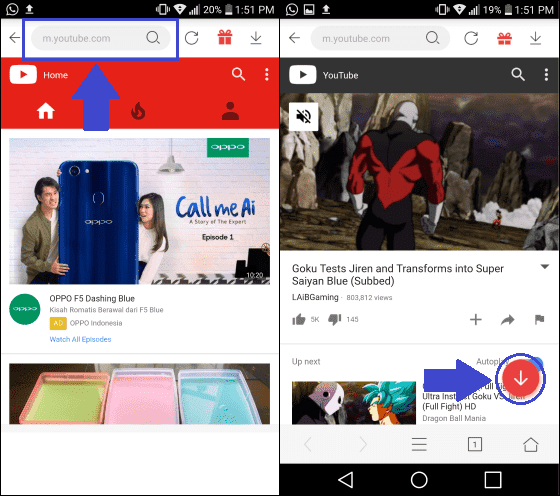Expand the video description arrow
560x496 pixels.
tap(544, 267)
